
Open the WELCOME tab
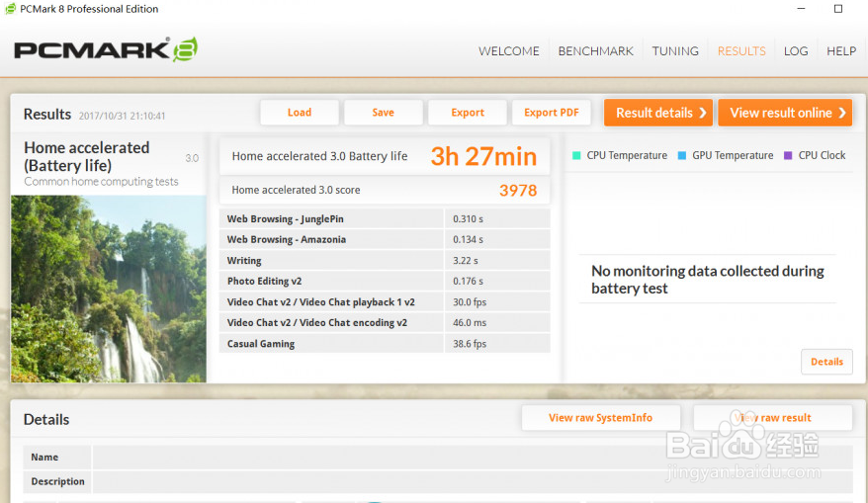pos(509,51)
